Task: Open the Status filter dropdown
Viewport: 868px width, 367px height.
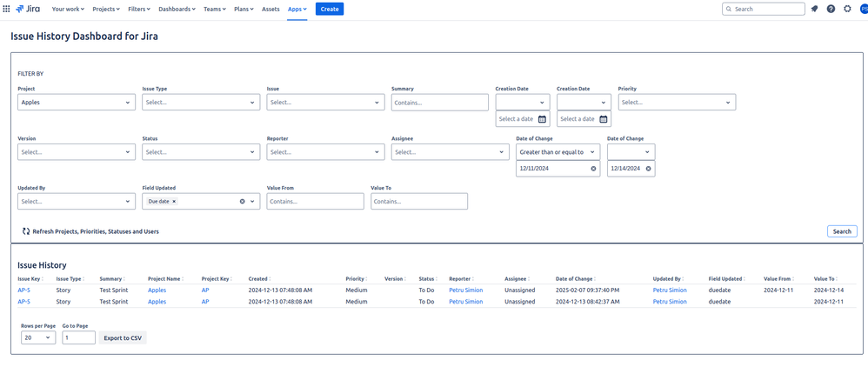Action: click(201, 152)
